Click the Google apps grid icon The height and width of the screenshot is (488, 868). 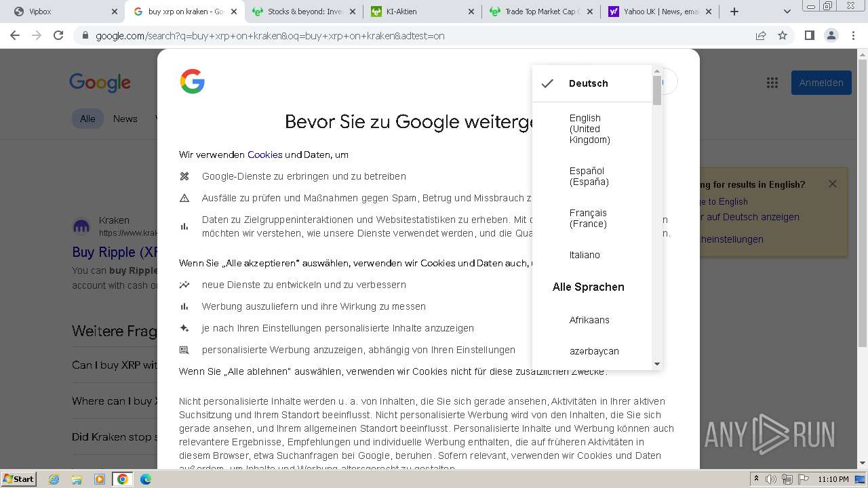click(772, 83)
